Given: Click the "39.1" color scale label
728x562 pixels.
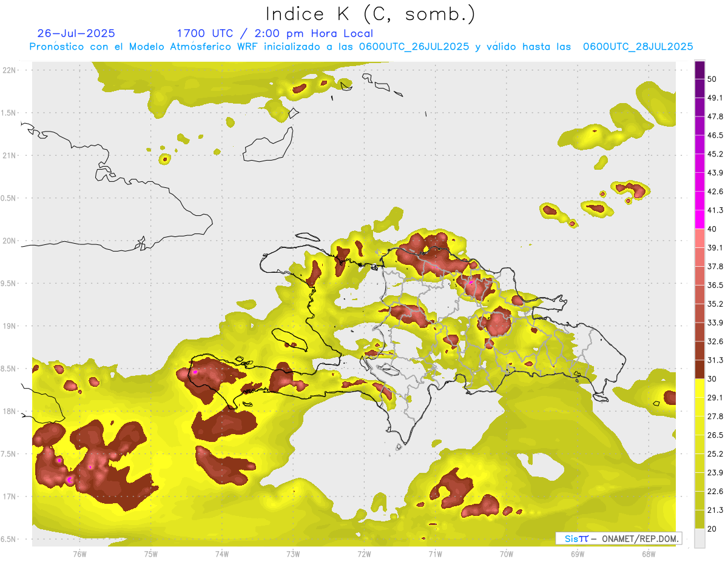Looking at the screenshot, I should [715, 248].
